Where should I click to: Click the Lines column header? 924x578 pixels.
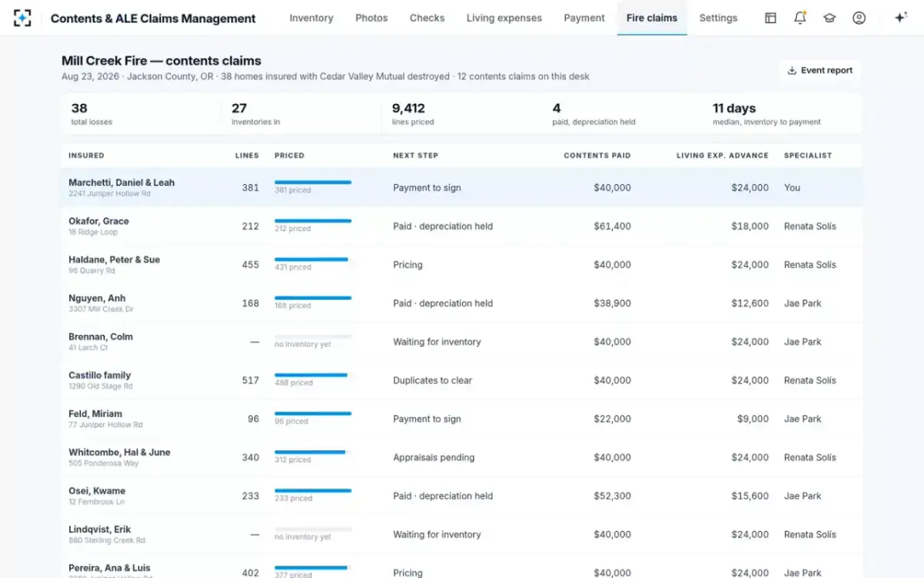tap(247, 156)
